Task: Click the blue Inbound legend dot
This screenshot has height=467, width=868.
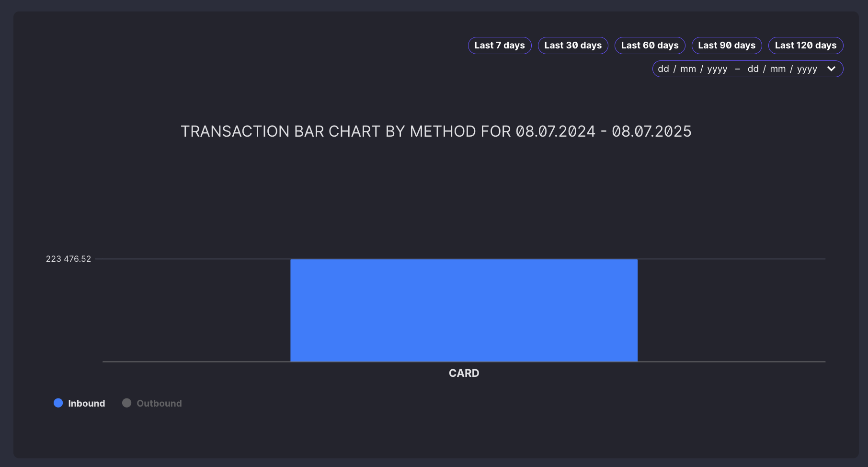Action: click(58, 403)
